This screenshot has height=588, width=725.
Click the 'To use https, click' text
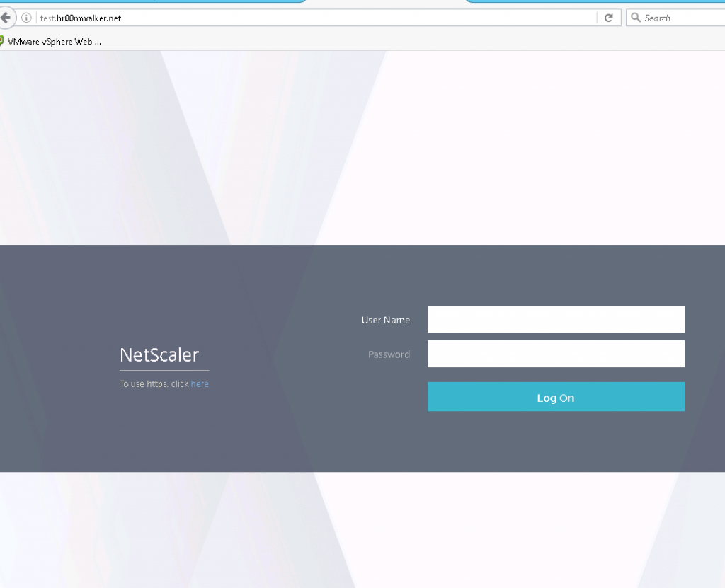[x=154, y=384]
